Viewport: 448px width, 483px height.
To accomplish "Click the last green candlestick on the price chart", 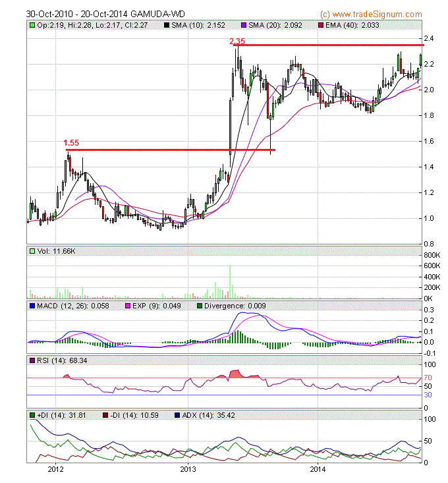I will (420, 61).
